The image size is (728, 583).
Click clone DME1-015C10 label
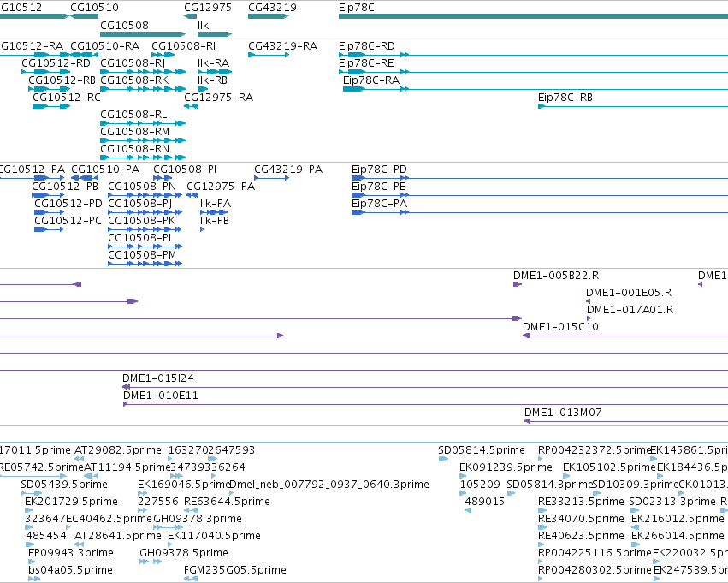(x=560, y=328)
